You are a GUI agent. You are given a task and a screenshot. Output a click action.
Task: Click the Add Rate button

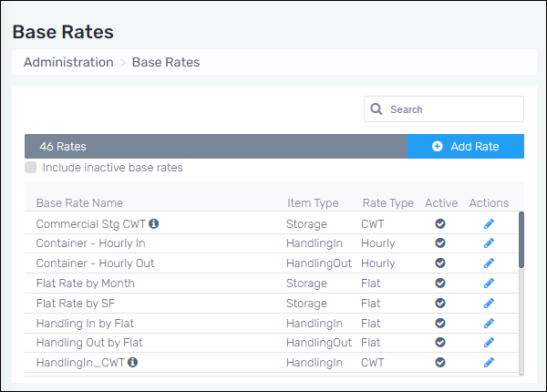click(x=465, y=146)
